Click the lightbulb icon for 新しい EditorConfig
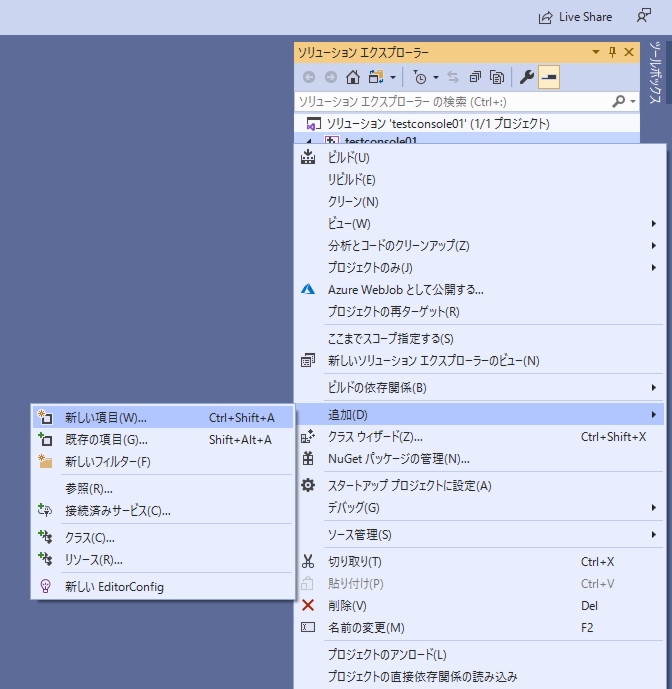This screenshot has width=672, height=689. click(x=45, y=586)
